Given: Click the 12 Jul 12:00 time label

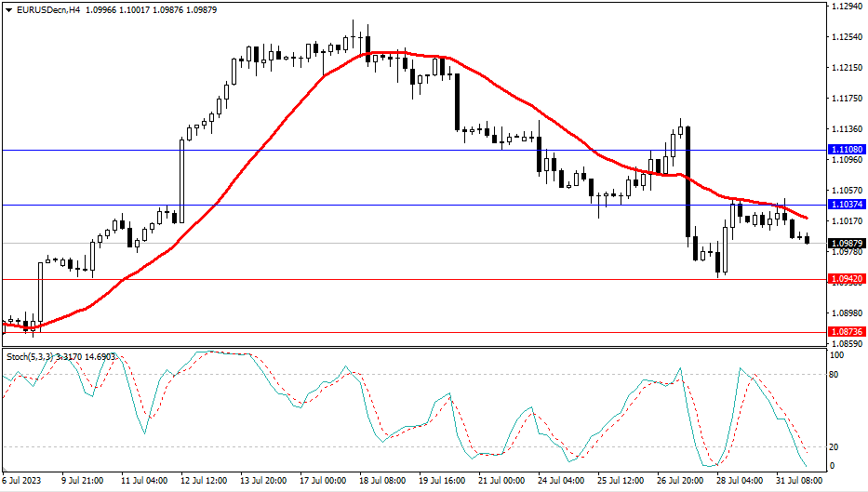Looking at the screenshot, I should click(x=202, y=482).
